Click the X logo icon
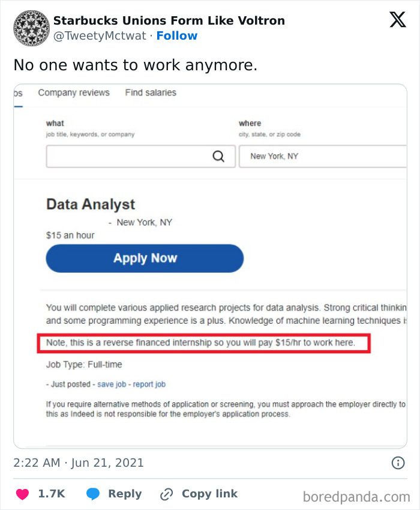This screenshot has height=510, width=420. coord(397,19)
